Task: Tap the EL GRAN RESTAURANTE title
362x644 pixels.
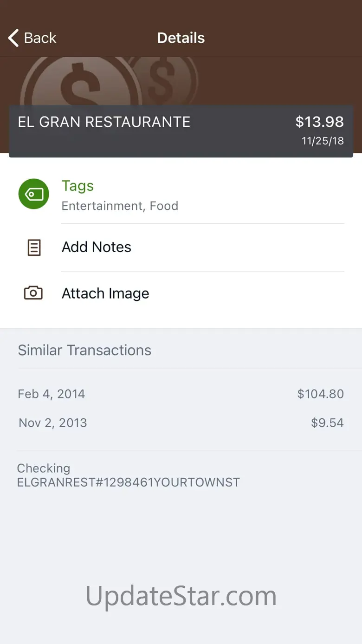Action: pos(104,122)
